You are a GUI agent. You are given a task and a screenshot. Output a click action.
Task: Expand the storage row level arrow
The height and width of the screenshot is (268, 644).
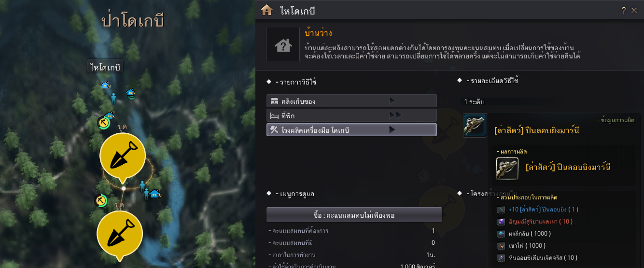point(392,101)
